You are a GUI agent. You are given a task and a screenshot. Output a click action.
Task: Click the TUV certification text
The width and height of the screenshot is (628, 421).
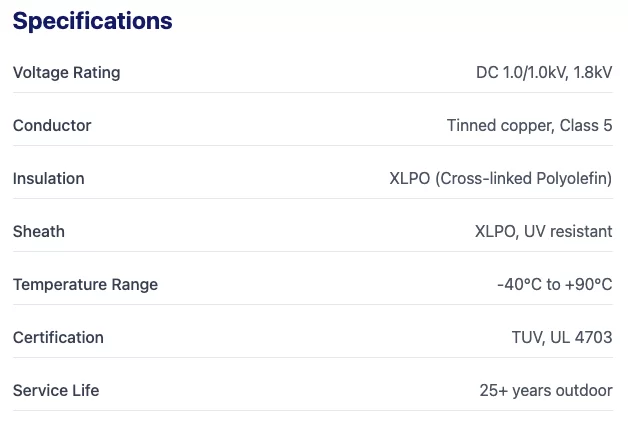527,338
